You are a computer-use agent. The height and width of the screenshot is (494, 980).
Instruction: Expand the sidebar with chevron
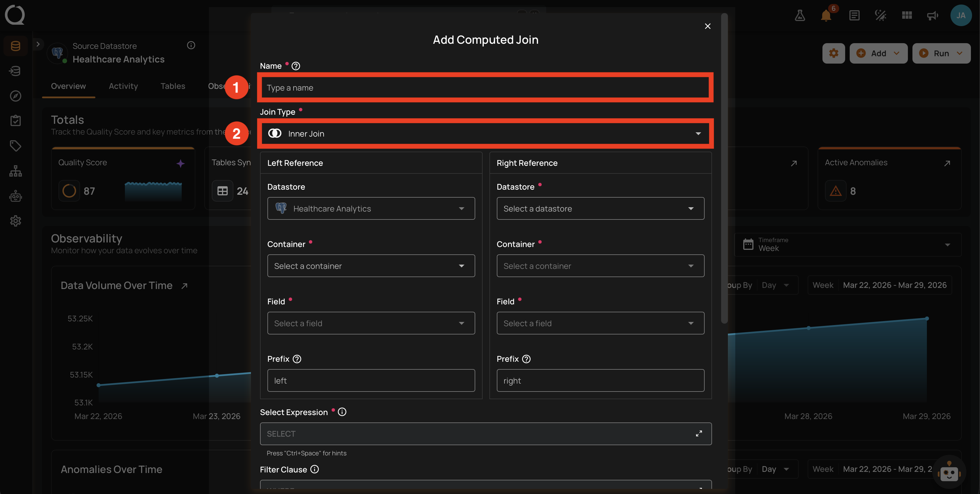(x=38, y=44)
